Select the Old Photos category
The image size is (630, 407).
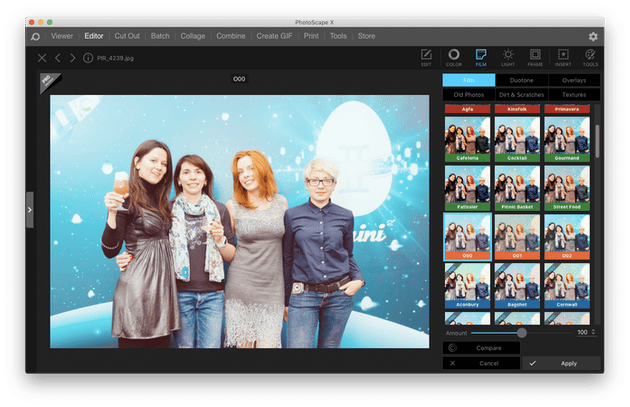pos(468,94)
